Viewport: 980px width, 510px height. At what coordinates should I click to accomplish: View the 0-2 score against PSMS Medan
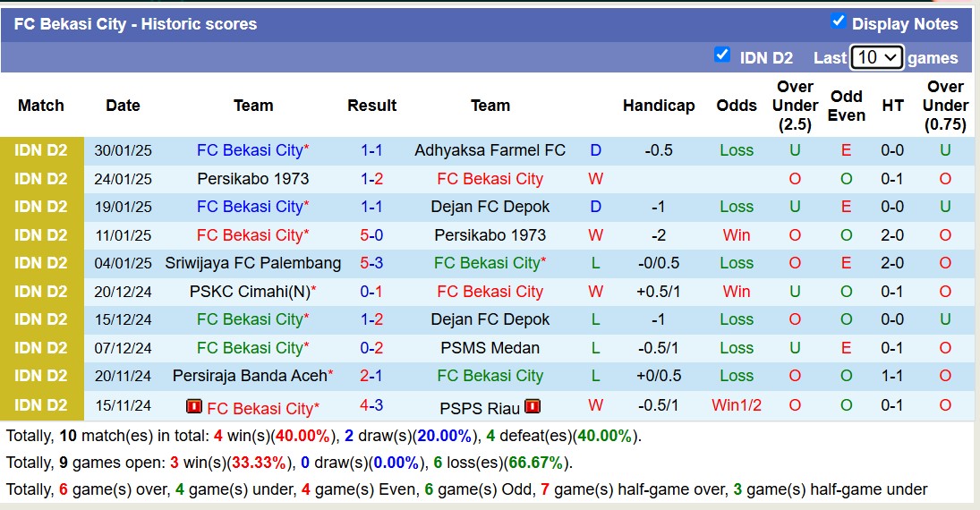tap(371, 347)
